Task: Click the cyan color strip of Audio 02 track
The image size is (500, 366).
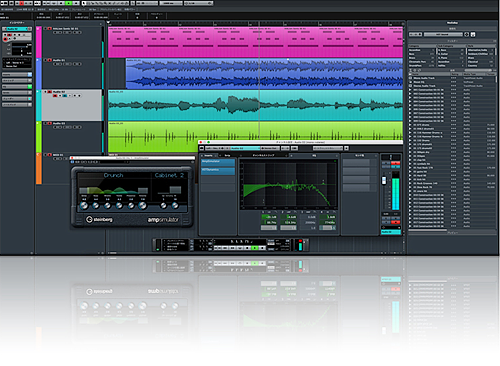Action: (x=39, y=105)
